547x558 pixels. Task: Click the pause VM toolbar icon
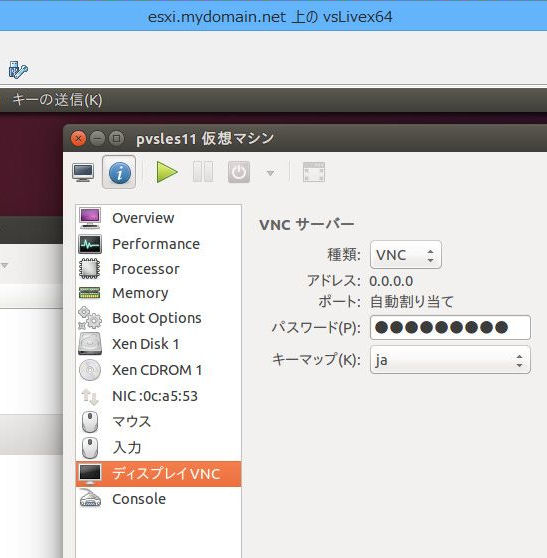pyautogui.click(x=203, y=172)
